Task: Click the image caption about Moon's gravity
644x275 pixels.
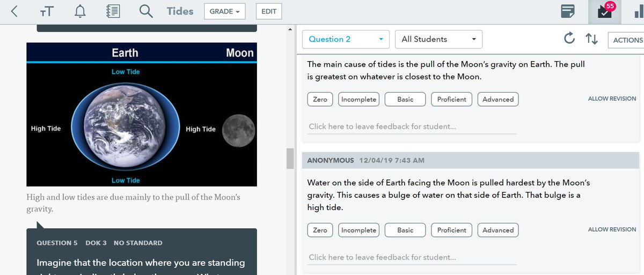Action: pyautogui.click(x=134, y=203)
